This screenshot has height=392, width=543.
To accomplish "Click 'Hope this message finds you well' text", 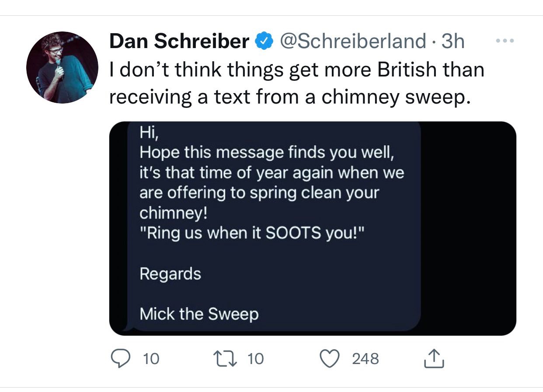I will (269, 153).
